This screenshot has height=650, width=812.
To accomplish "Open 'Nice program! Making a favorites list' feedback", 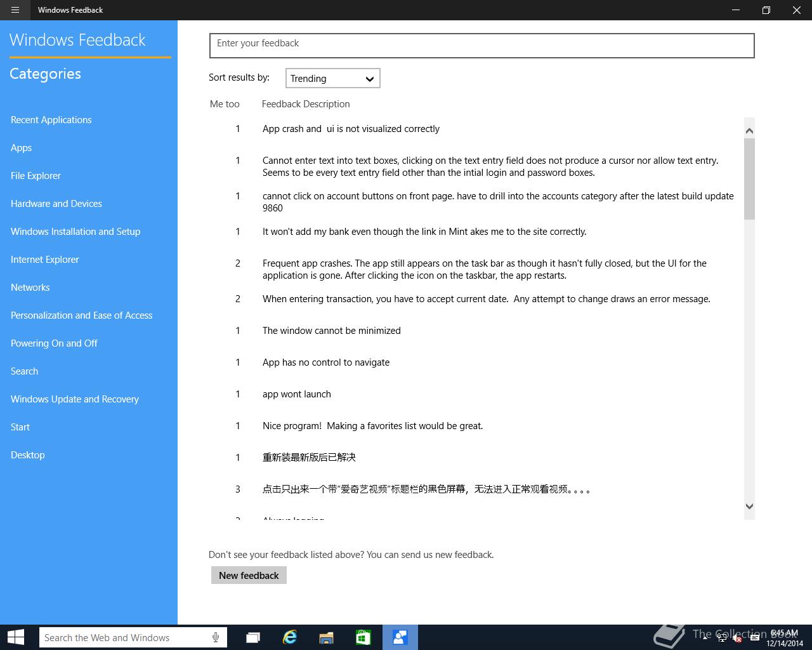I will click(x=373, y=426).
